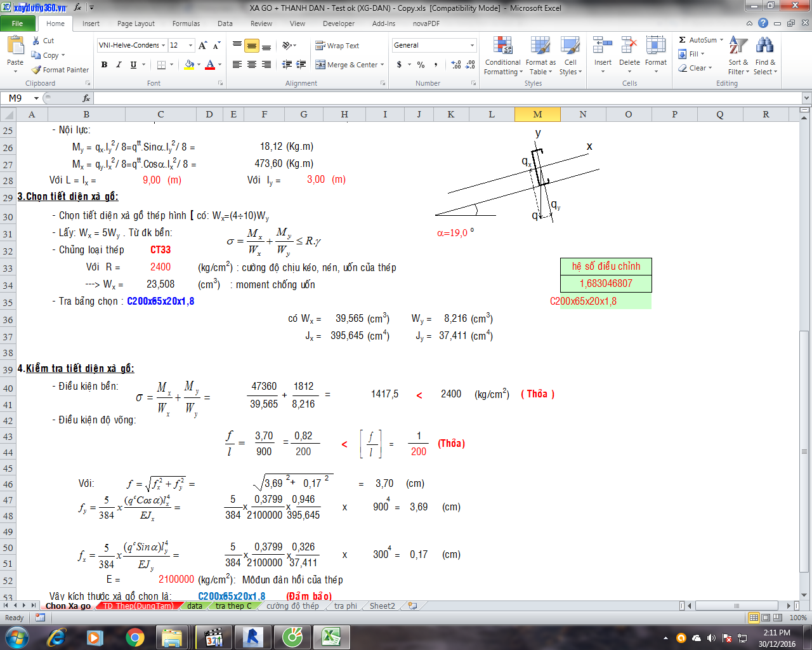Click the insert function fx icon
Image resolution: width=812 pixels, height=650 pixels.
tap(86, 98)
